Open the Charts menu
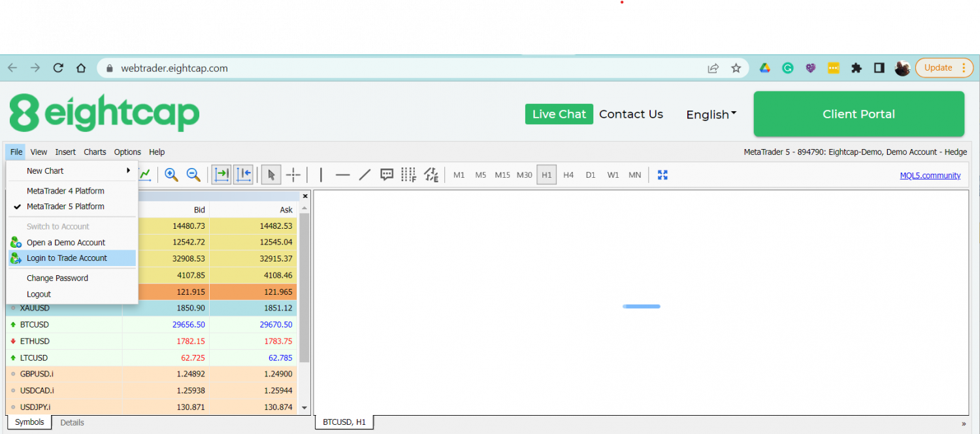The image size is (980, 434). pos(95,152)
